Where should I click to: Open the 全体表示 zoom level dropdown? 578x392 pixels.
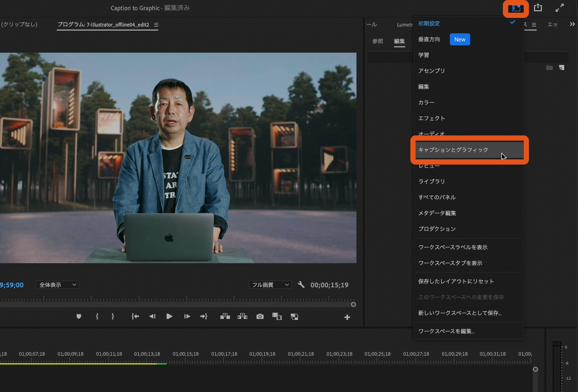[x=58, y=285]
